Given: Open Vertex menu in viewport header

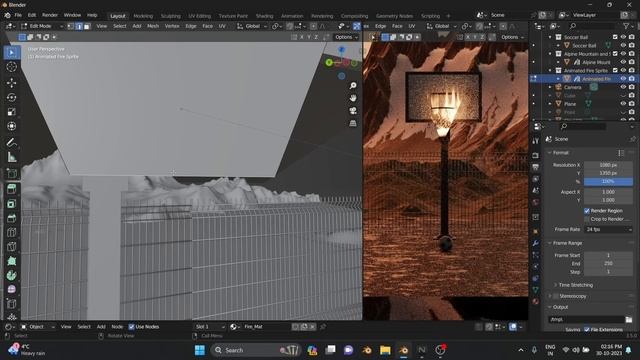Looking at the screenshot, I should pyautogui.click(x=172, y=26).
